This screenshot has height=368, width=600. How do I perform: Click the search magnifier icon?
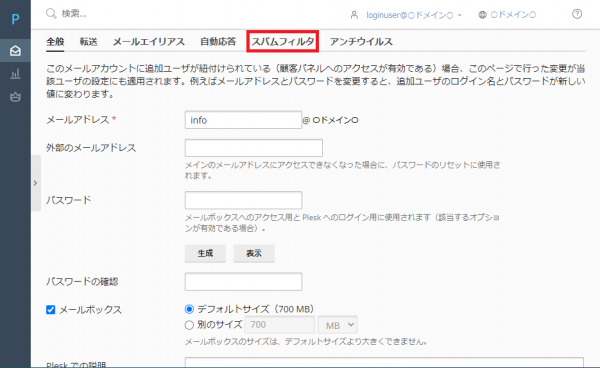tap(51, 14)
